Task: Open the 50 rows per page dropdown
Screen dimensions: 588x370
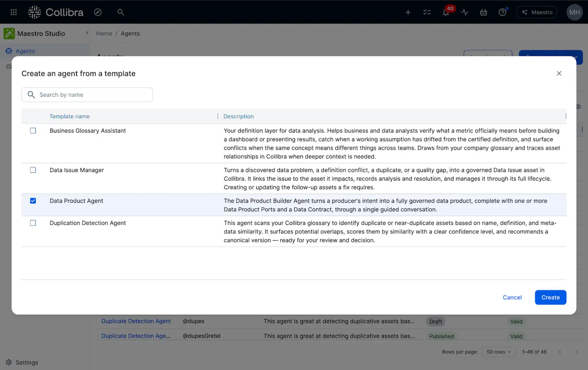Action: coord(498,352)
